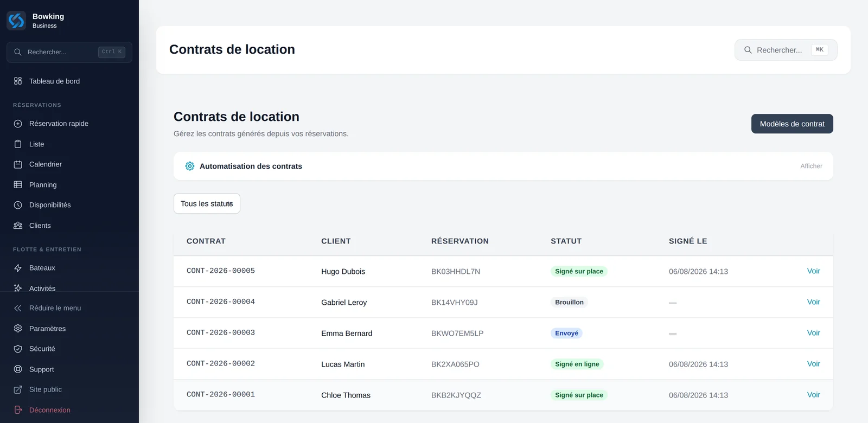Image resolution: width=868 pixels, height=423 pixels.
Task: Click the Disponibilités clock icon
Action: [x=18, y=205]
